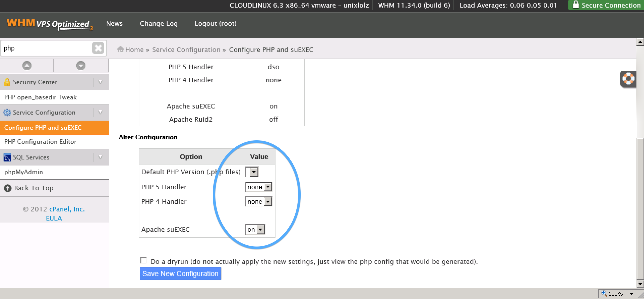
Task: Click the expand-all down arrow icon
Action: click(x=81, y=66)
